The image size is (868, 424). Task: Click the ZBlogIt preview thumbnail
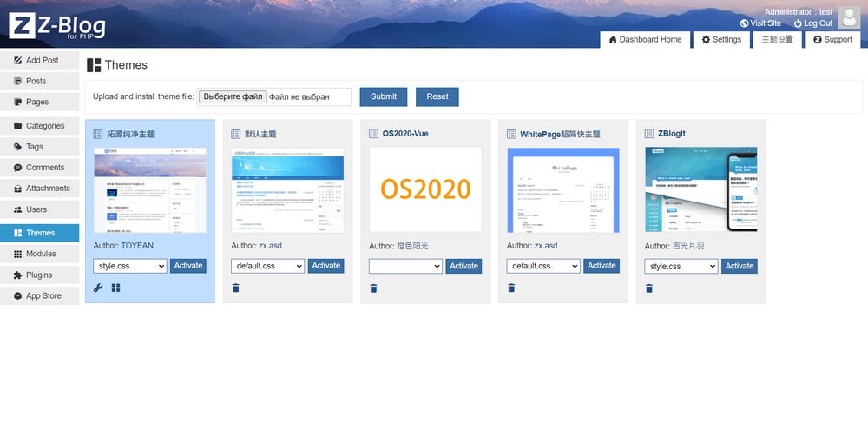point(701,189)
